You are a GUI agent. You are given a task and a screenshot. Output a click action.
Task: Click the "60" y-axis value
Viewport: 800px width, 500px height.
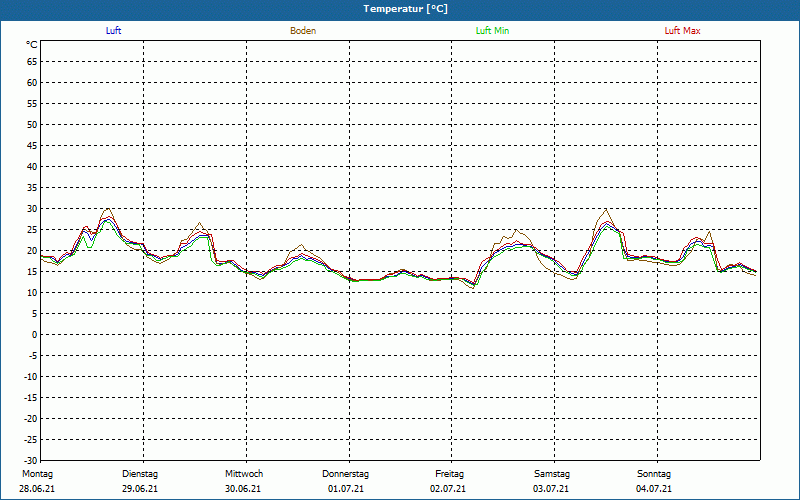(x=32, y=83)
